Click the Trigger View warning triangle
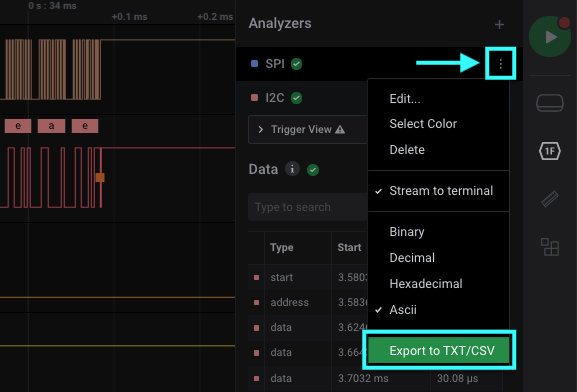The height and width of the screenshot is (392, 577). (340, 130)
